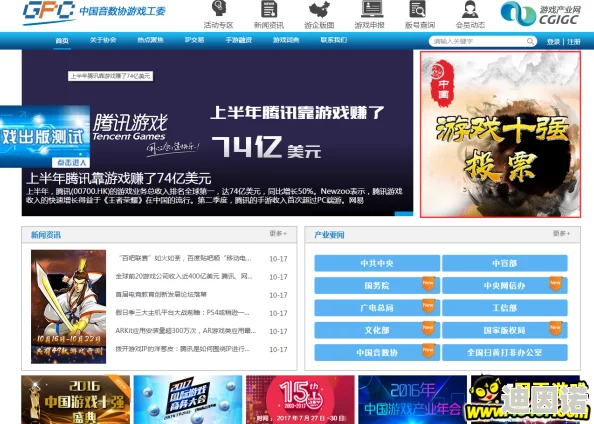Click the blue carousel indicator on banner
The image size is (594, 424).
coord(404,214)
